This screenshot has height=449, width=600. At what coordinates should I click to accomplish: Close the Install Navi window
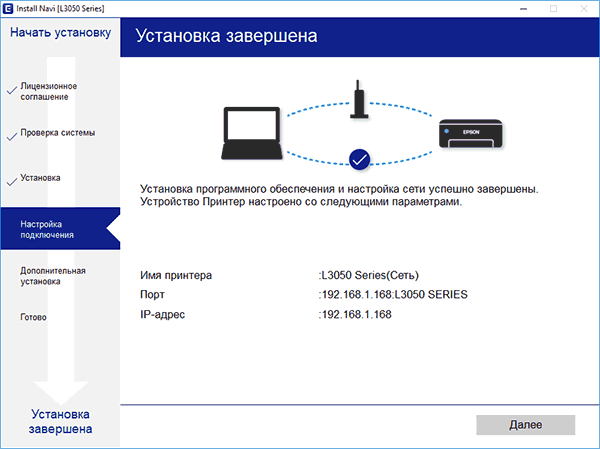(584, 8)
